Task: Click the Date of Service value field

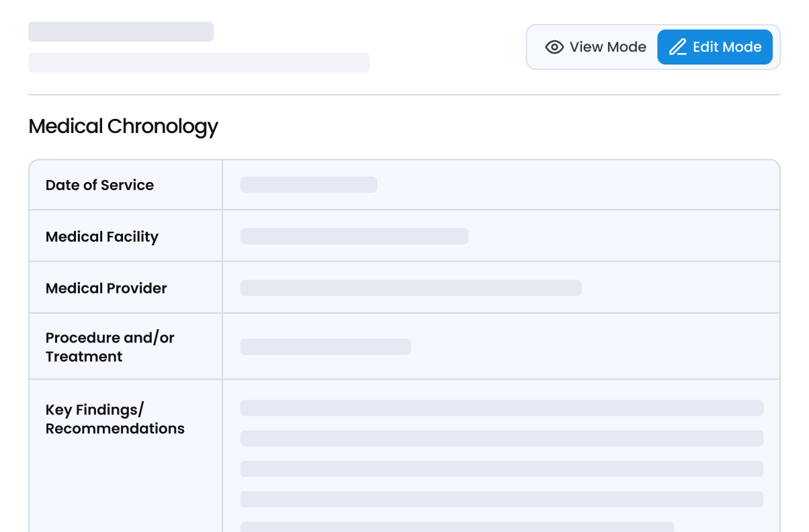Action: click(309, 185)
